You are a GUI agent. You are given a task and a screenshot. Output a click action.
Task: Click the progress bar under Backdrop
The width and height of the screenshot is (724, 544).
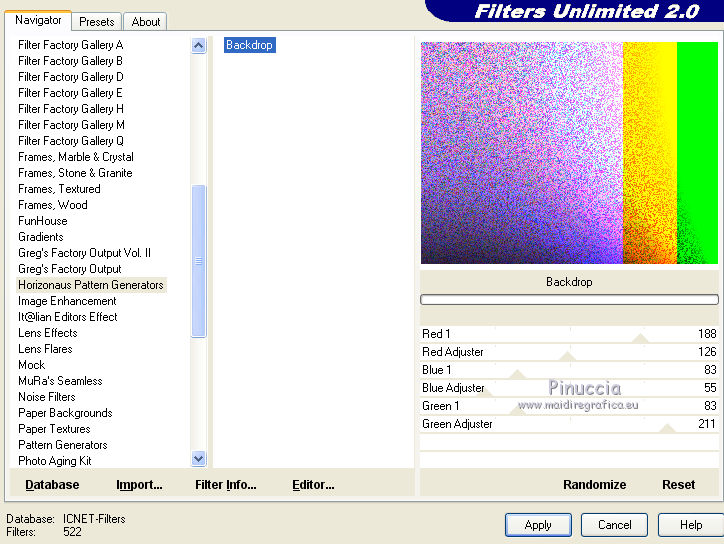click(x=569, y=300)
